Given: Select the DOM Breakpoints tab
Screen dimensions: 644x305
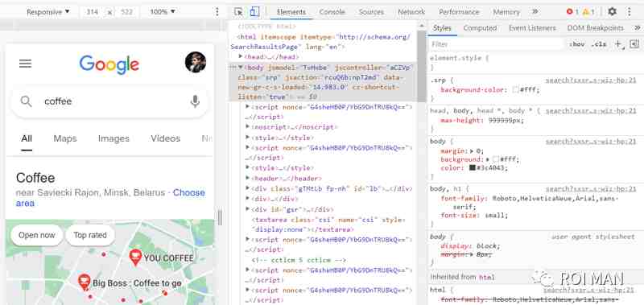Looking at the screenshot, I should (595, 28).
